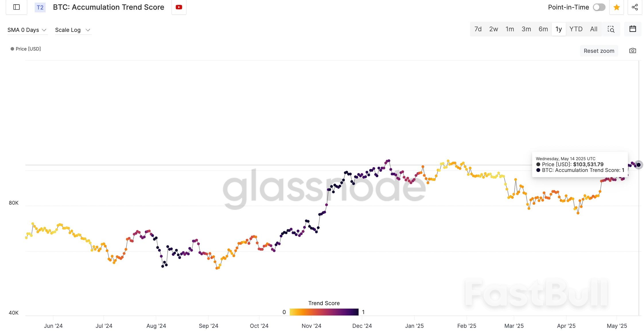
Task: Switch to the YTD time range
Action: (x=576, y=29)
